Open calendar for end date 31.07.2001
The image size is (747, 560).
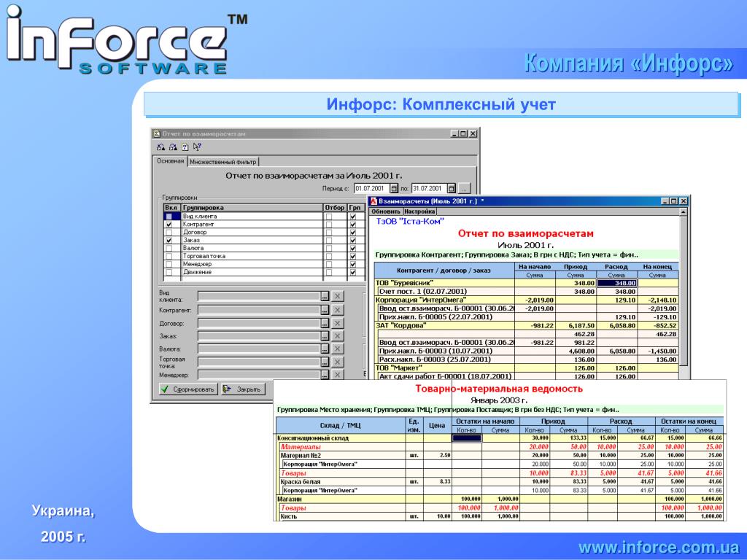pyautogui.click(x=451, y=189)
